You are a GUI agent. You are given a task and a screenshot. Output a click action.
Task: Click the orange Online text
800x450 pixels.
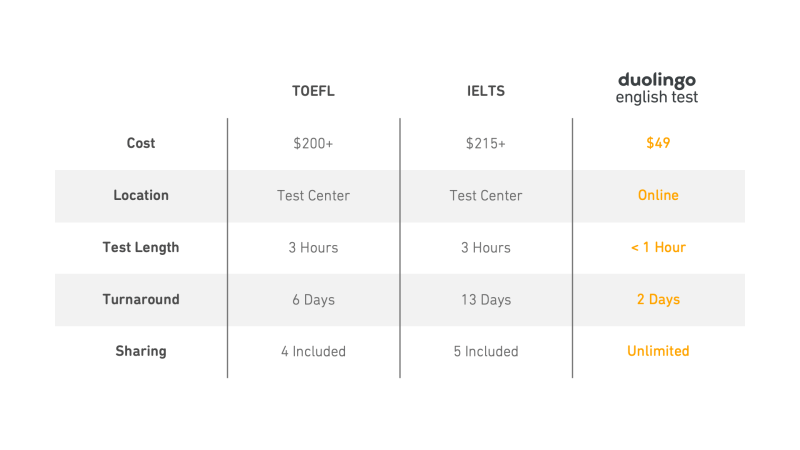click(x=658, y=195)
